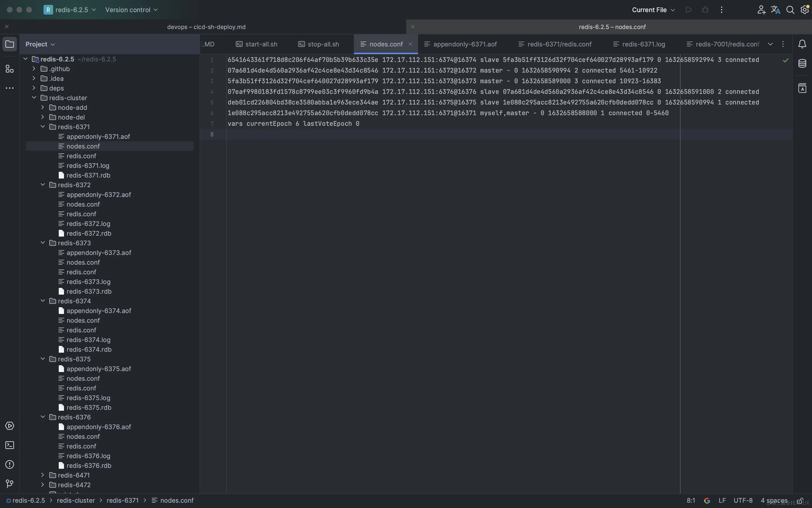Expand the deps folder
This screenshot has height=508, width=812.
(x=34, y=88)
